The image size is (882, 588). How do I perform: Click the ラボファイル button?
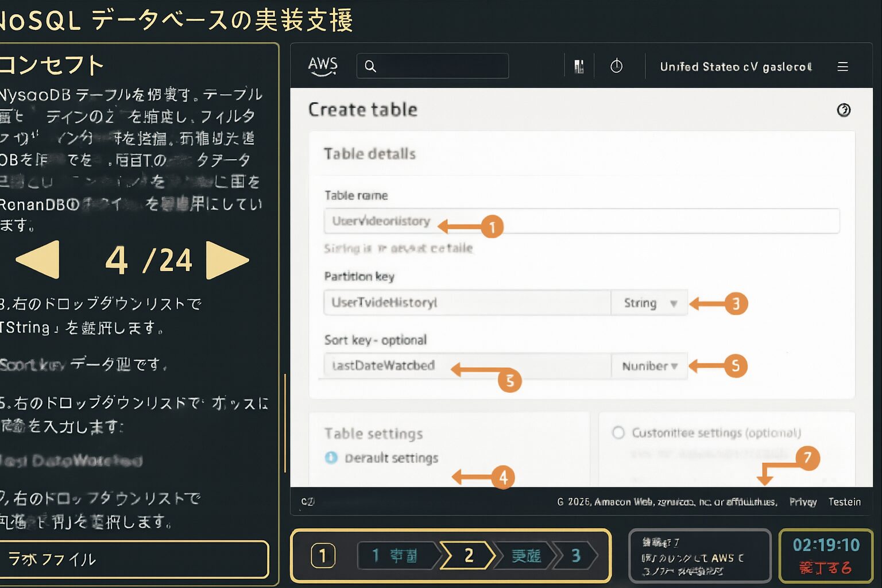click(133, 559)
